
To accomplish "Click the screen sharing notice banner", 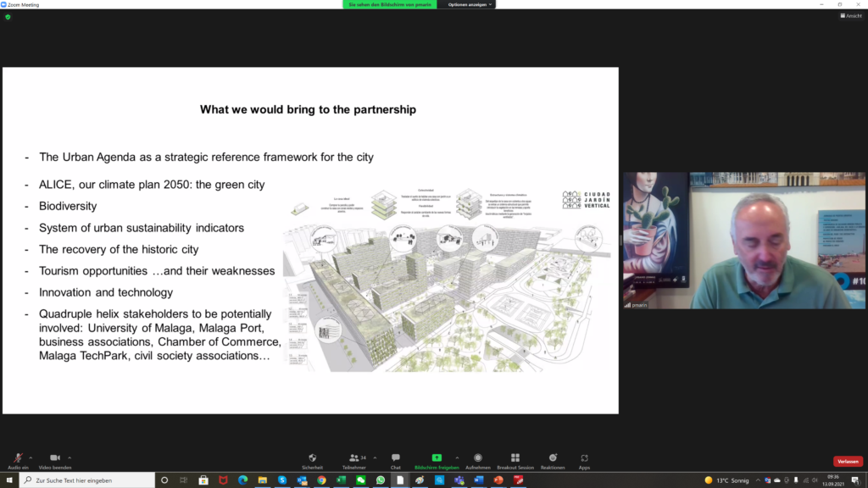I will tap(389, 4).
